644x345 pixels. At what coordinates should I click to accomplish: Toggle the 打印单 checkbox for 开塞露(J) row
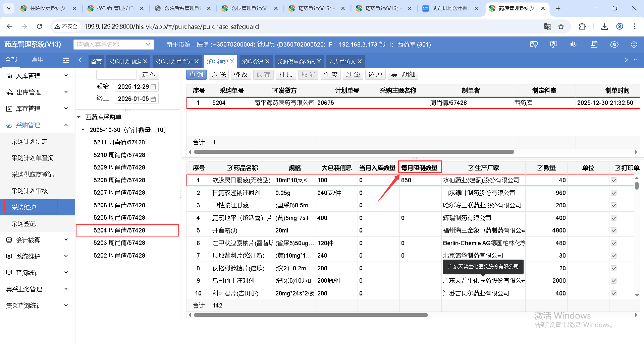(613, 230)
